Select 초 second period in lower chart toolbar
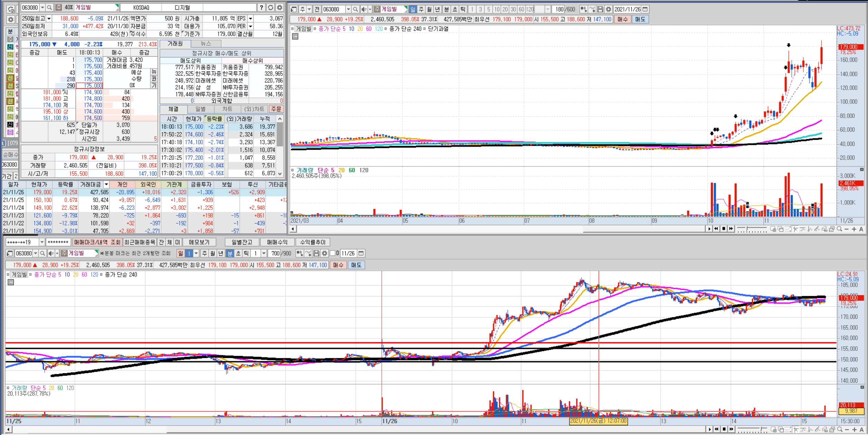 [x=238, y=254]
